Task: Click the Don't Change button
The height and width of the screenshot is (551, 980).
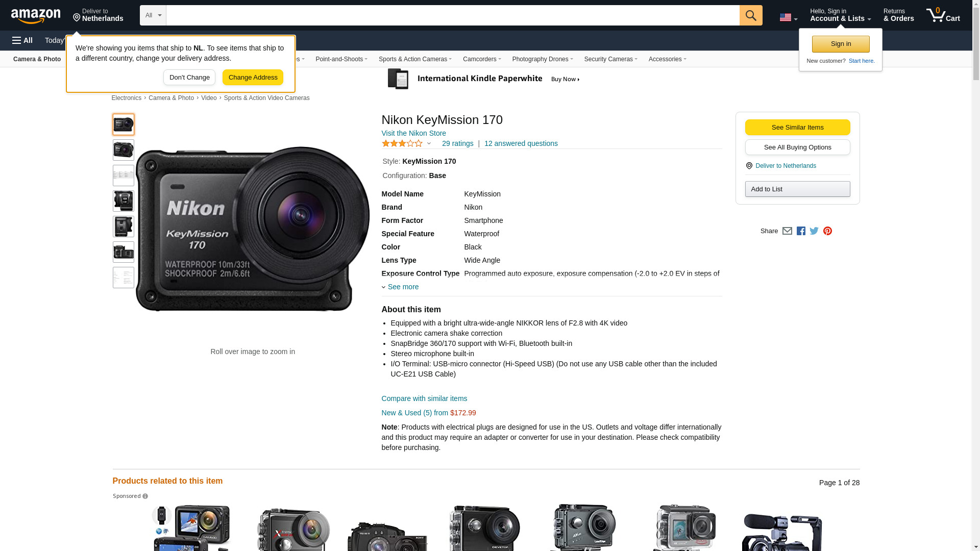Action: (189, 78)
